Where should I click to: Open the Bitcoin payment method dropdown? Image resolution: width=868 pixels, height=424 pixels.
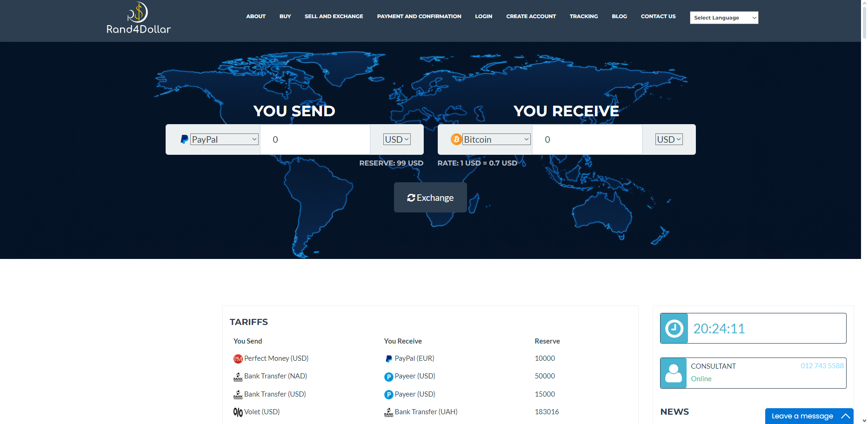pos(496,139)
